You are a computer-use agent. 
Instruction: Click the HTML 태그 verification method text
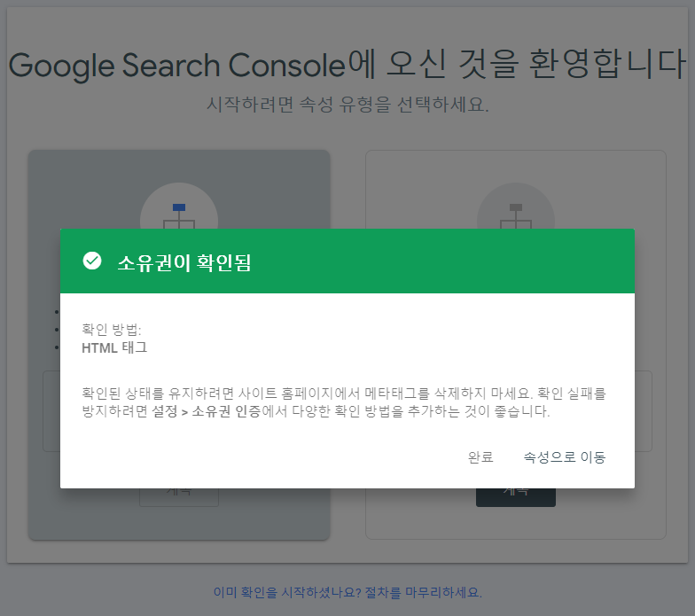pyautogui.click(x=114, y=347)
